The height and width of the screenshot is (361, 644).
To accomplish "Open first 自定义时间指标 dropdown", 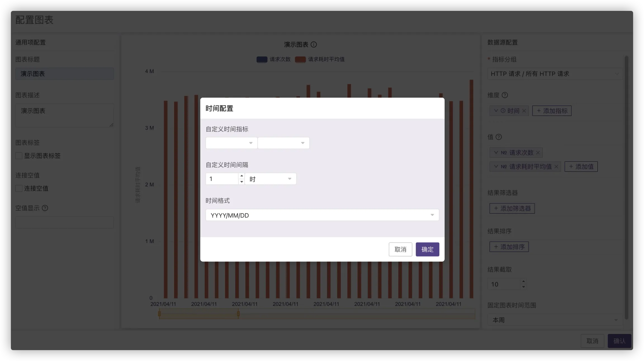I will 231,143.
